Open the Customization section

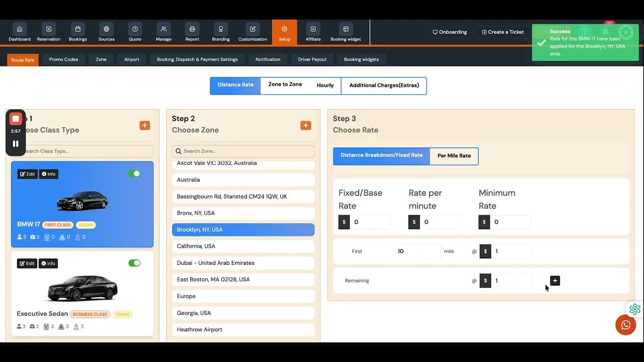253,33
